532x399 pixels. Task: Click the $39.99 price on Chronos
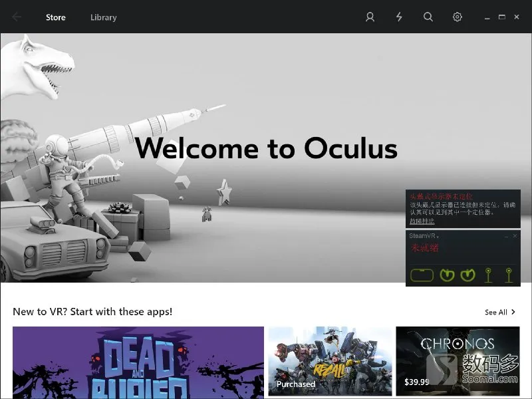click(x=417, y=382)
